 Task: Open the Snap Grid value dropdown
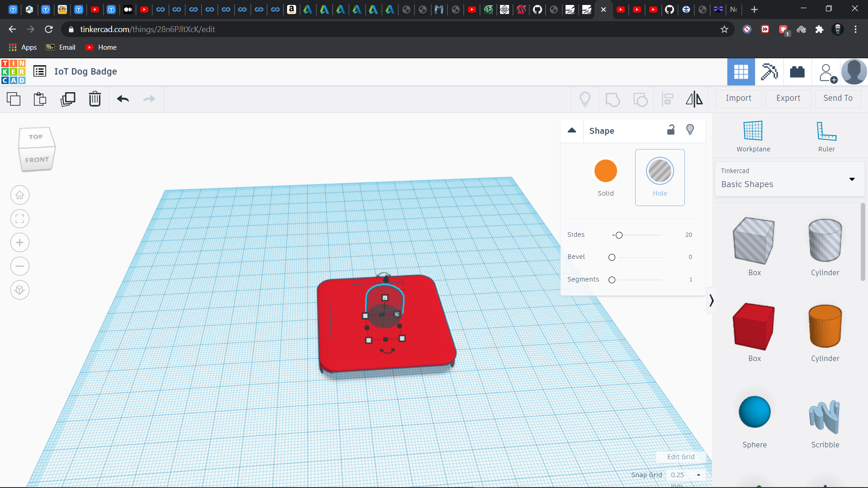click(685, 475)
